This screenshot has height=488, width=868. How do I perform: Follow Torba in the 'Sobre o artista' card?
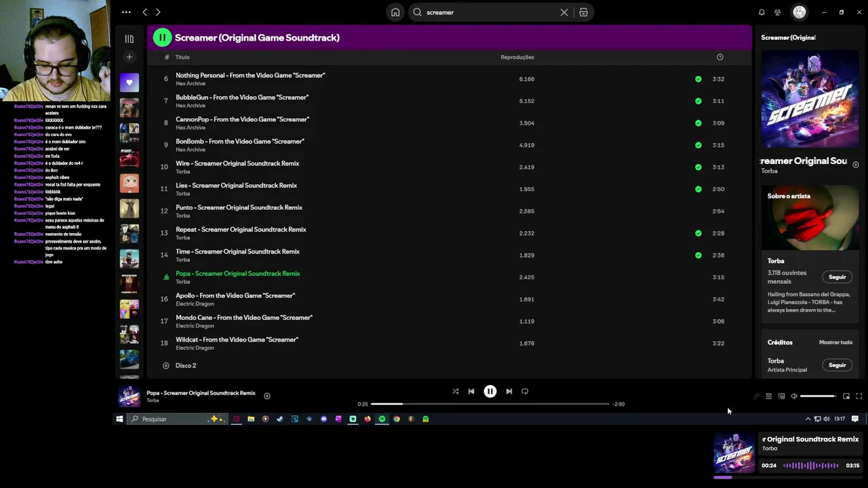[x=837, y=277]
